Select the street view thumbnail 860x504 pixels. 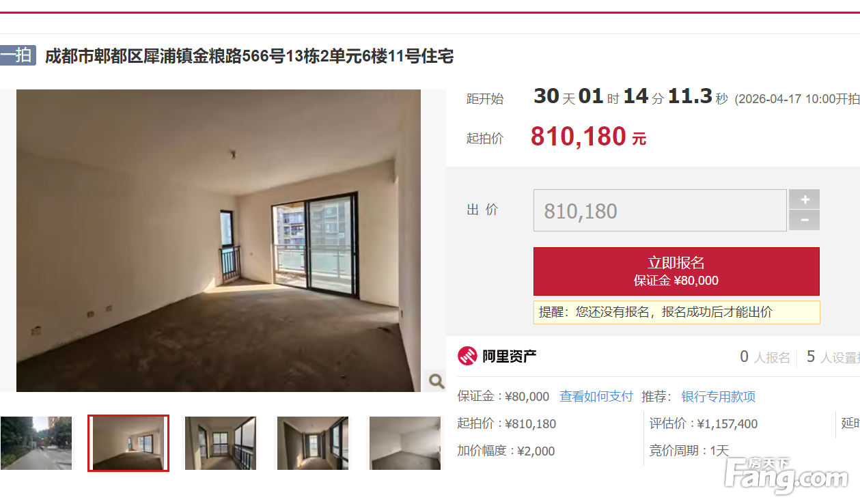click(x=36, y=443)
